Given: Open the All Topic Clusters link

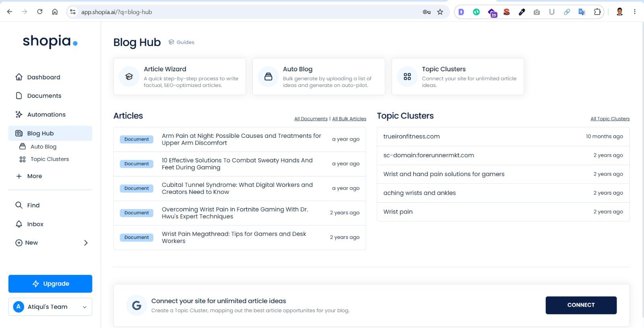Looking at the screenshot, I should (610, 119).
